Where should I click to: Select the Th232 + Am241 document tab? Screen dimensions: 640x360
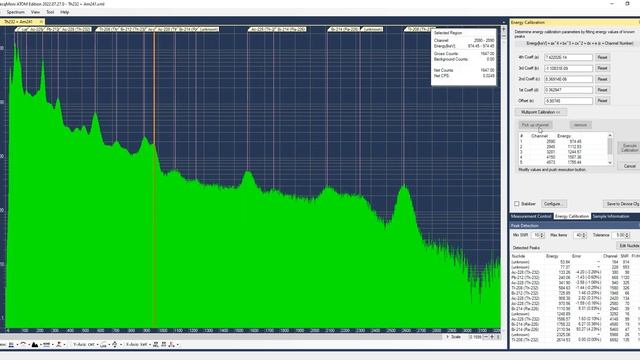pyautogui.click(x=18, y=22)
